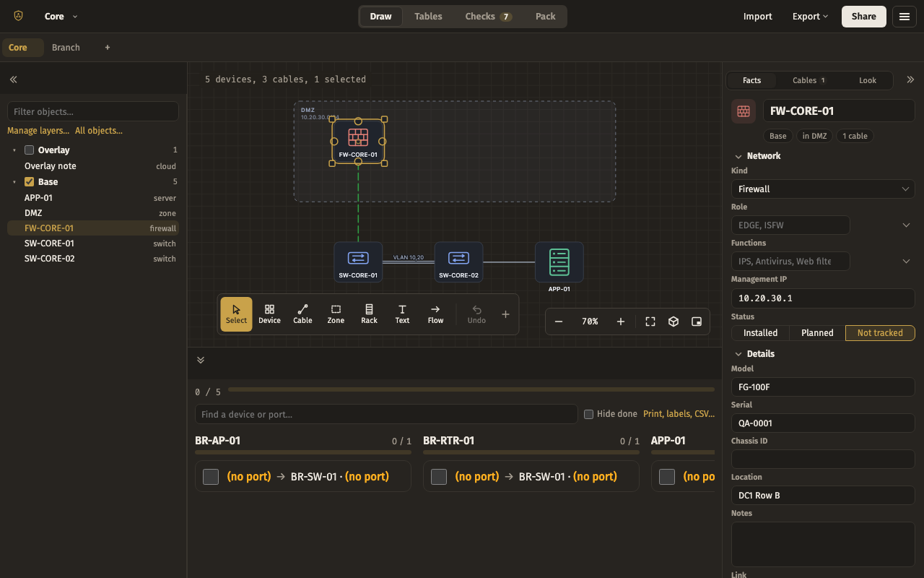Viewport: 924px width, 578px height.
Task: Click the Share button
Action: (x=864, y=16)
